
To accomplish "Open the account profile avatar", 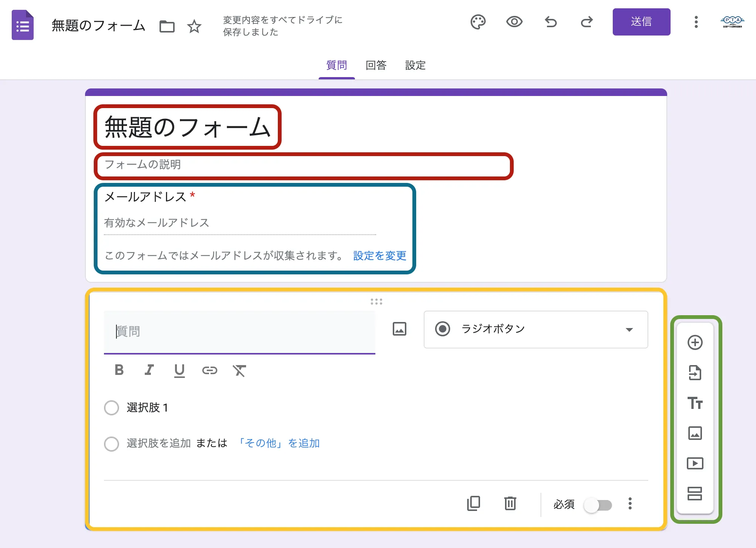I will [732, 22].
